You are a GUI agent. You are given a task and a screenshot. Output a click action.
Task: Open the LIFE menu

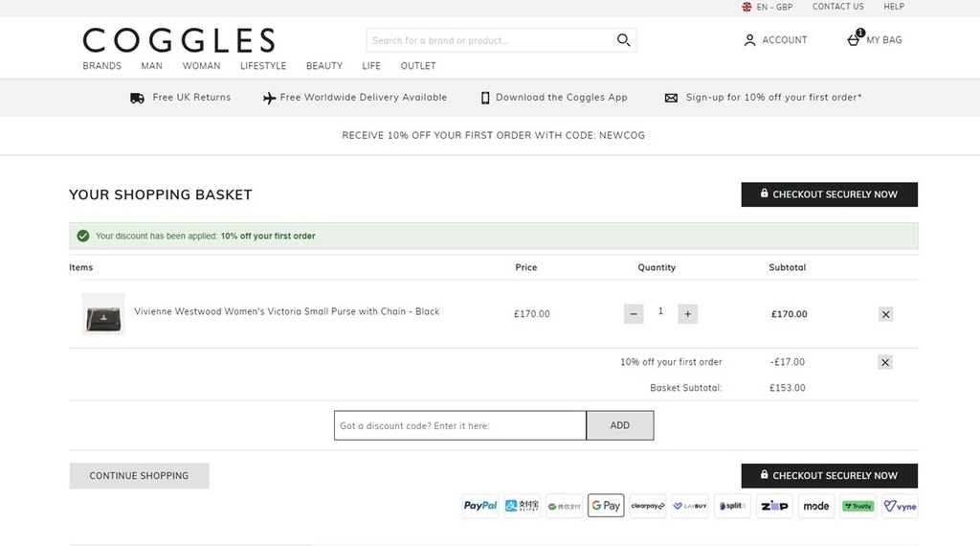point(371,66)
